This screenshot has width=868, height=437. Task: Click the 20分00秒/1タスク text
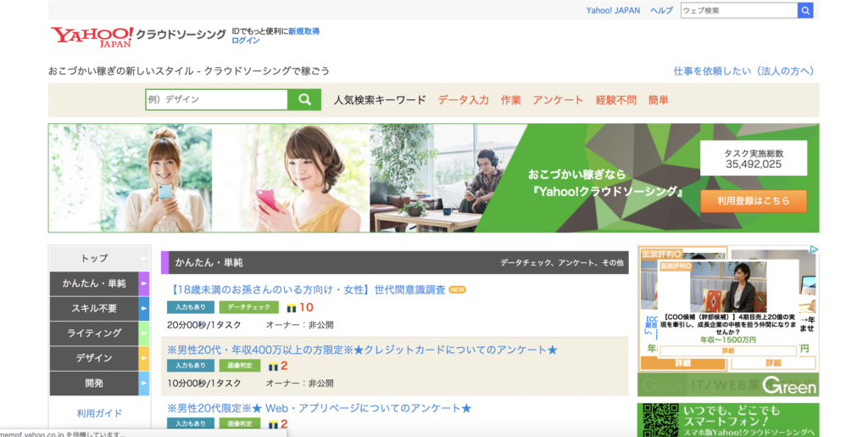tap(204, 325)
